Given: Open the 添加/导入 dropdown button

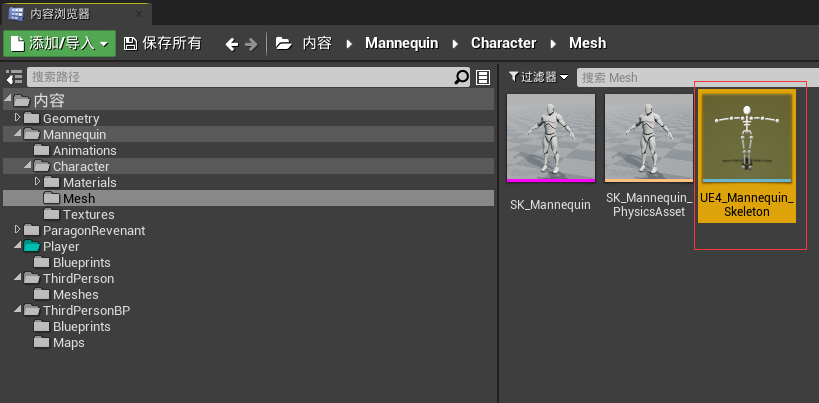Looking at the screenshot, I should point(60,43).
